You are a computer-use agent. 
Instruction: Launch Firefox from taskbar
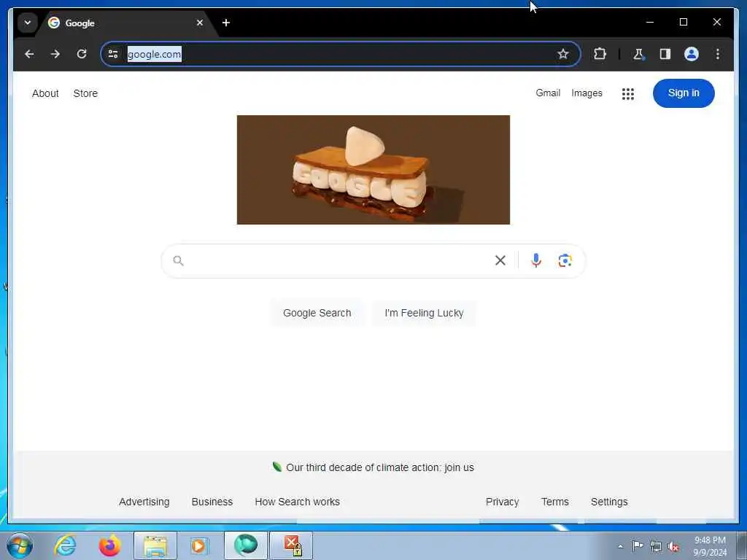(109, 545)
